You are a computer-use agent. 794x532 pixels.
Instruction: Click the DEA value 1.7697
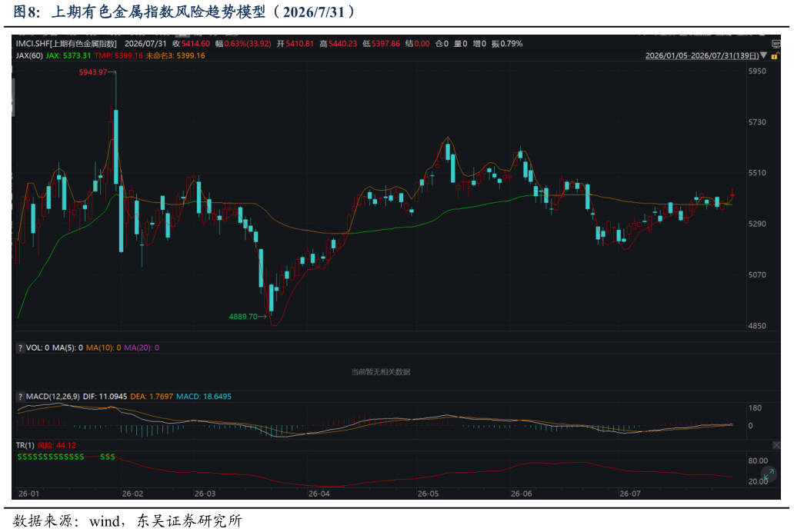161,397
